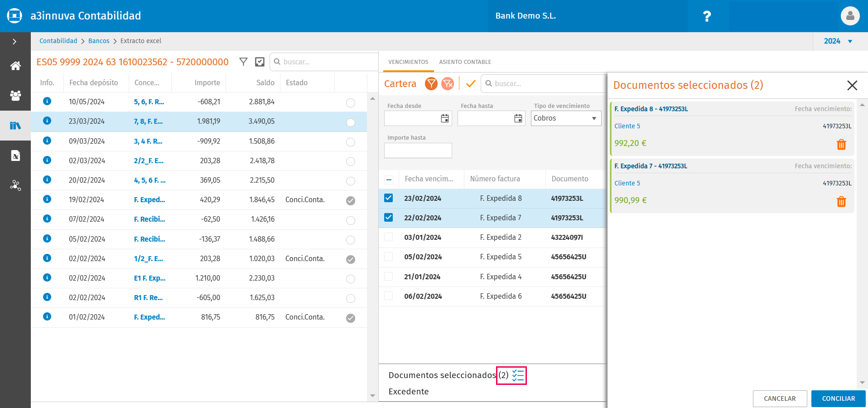Check the 21/01/2024 F. Expedida 4 row
The image size is (868, 408).
[x=389, y=276]
